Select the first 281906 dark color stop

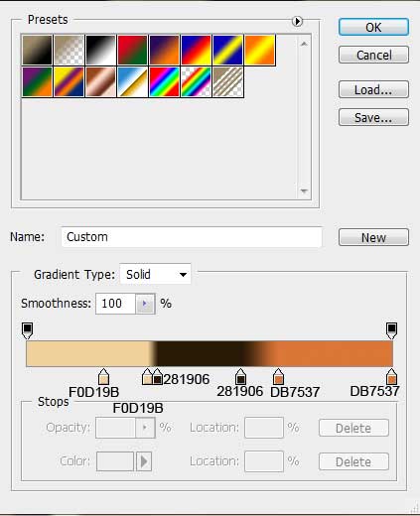[157, 377]
